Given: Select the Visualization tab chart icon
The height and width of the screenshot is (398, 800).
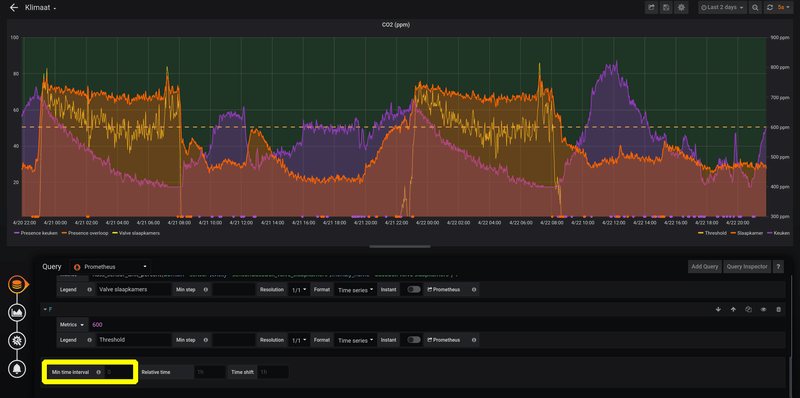Looking at the screenshot, I should pyautogui.click(x=17, y=312).
